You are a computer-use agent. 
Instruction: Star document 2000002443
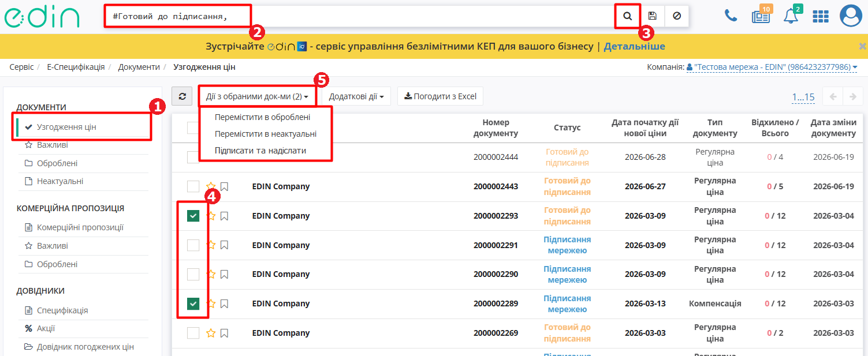pyautogui.click(x=211, y=186)
